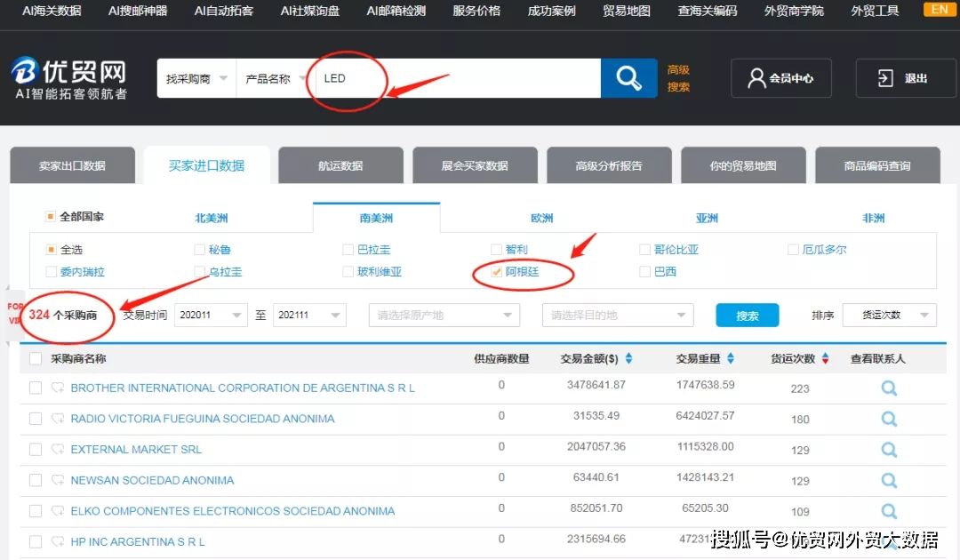Sort by 交易重量 using arrow icon
The width and height of the screenshot is (960, 560).
click(731, 358)
